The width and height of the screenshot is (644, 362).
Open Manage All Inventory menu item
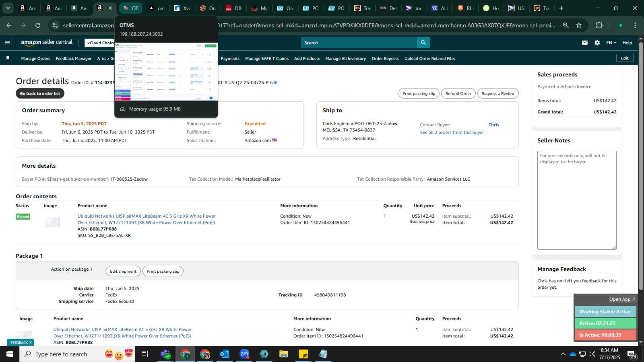[346, 58]
